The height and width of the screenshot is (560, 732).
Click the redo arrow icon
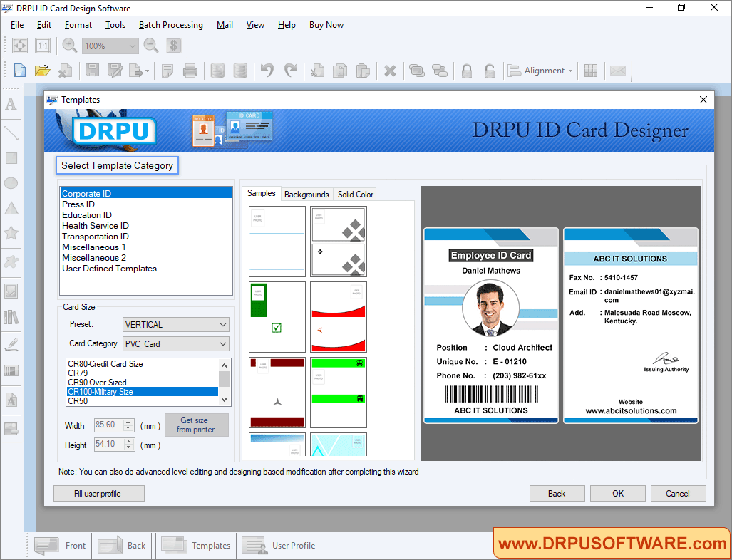tap(290, 71)
